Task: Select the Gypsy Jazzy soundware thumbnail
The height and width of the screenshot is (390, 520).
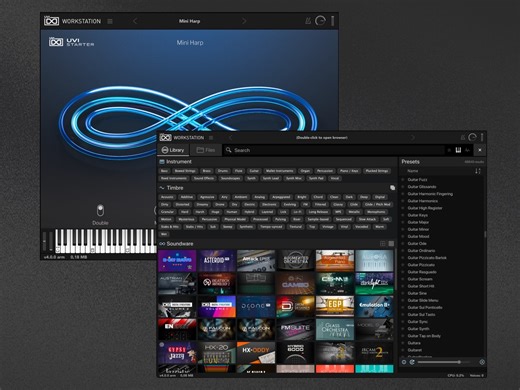Action: click(177, 352)
